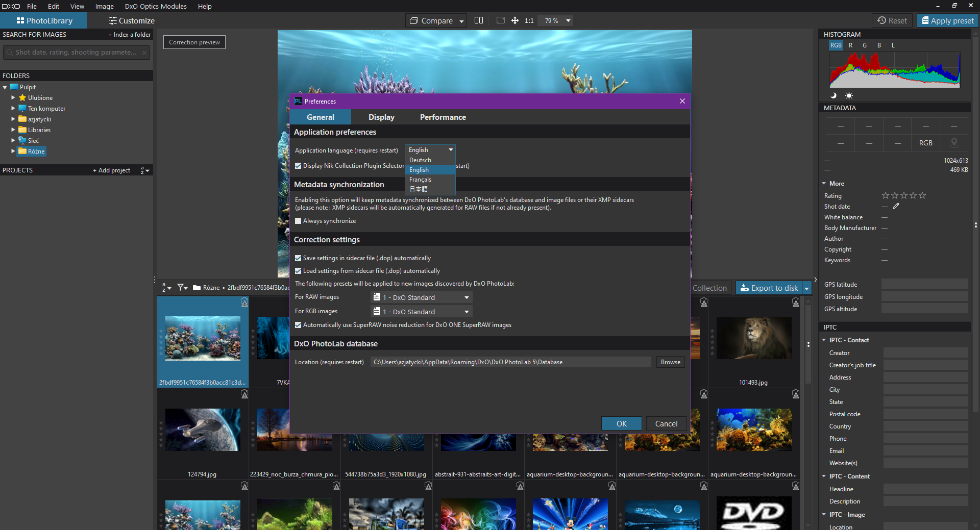Viewport: 980px width, 530px height.
Task: Click the database Location path field
Action: pos(511,362)
